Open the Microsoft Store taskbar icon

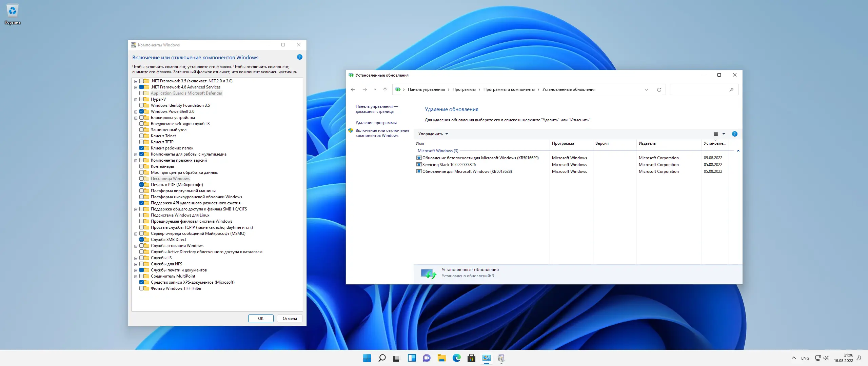coord(471,358)
